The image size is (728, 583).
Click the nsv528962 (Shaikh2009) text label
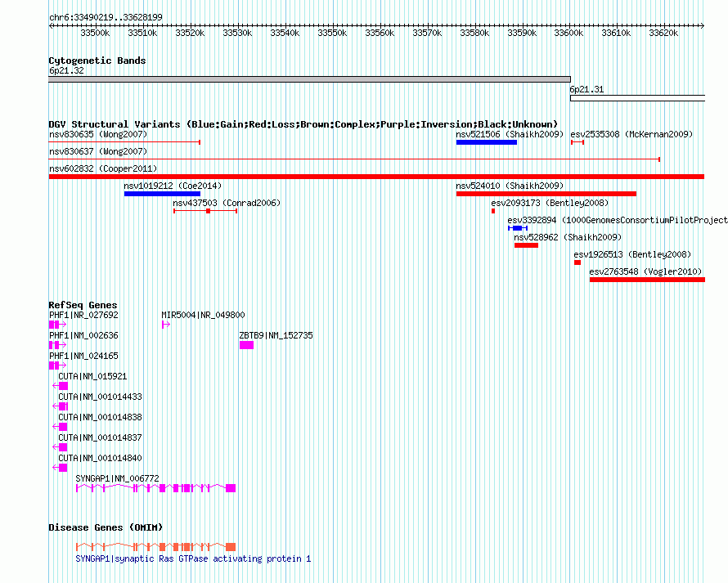click(x=568, y=237)
